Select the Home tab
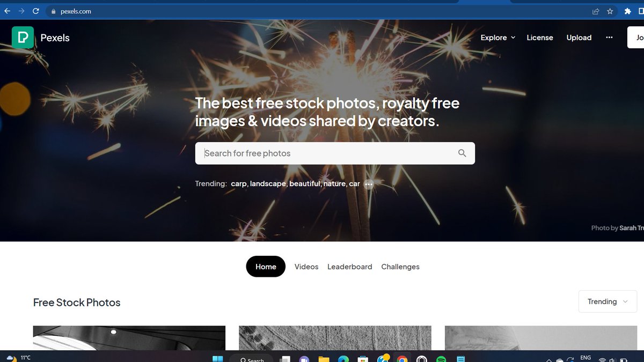The width and height of the screenshot is (644, 362). [x=266, y=267]
